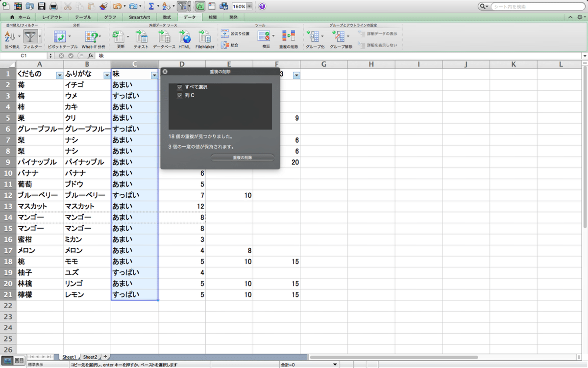This screenshot has width=588, height=368.
Task: Close the 重複の削除 dialog
Action: click(165, 71)
